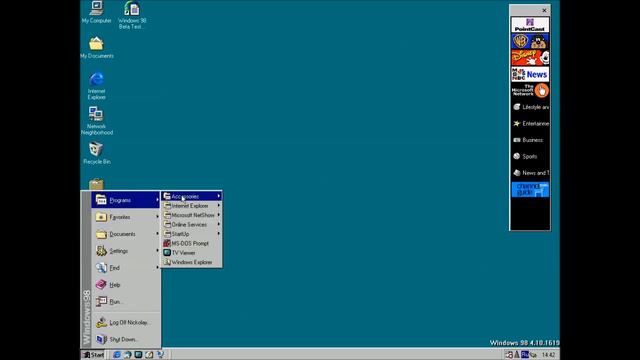The width and height of the screenshot is (640, 360).
Task: Expand the Accessories submenu
Action: 191,196
